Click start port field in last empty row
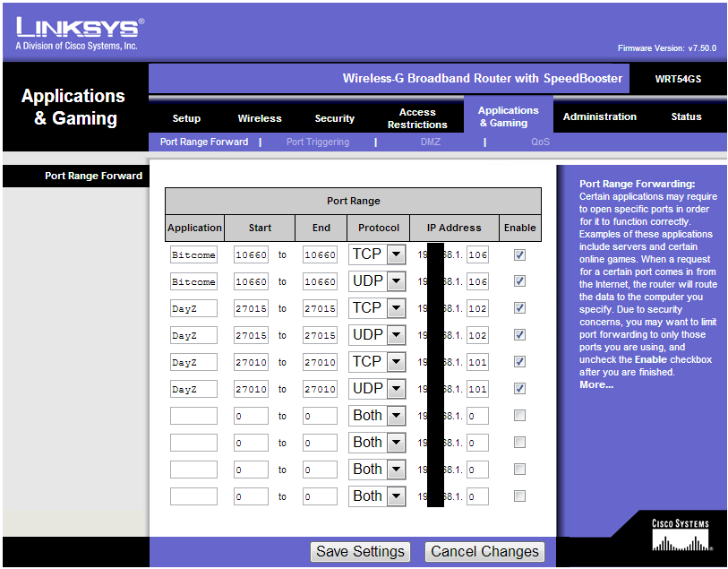Viewport: 728px width, 569px height. pyautogui.click(x=251, y=496)
